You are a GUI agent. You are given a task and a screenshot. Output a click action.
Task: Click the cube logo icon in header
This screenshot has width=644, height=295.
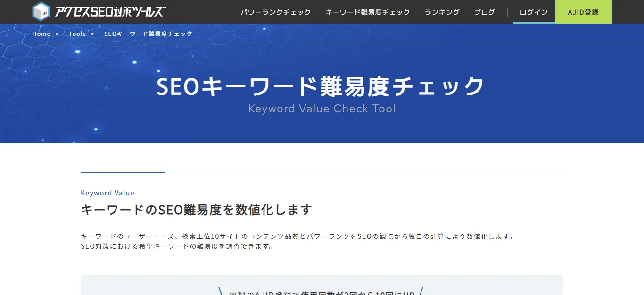[41, 12]
